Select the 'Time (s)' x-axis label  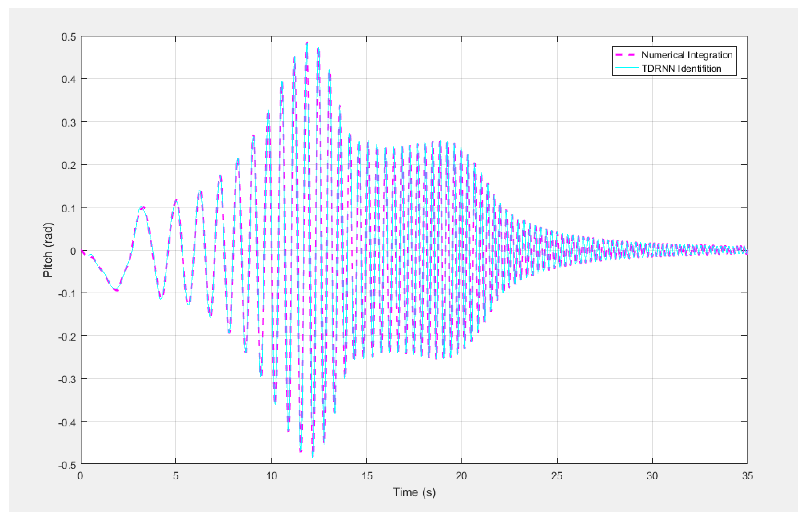pos(414,492)
